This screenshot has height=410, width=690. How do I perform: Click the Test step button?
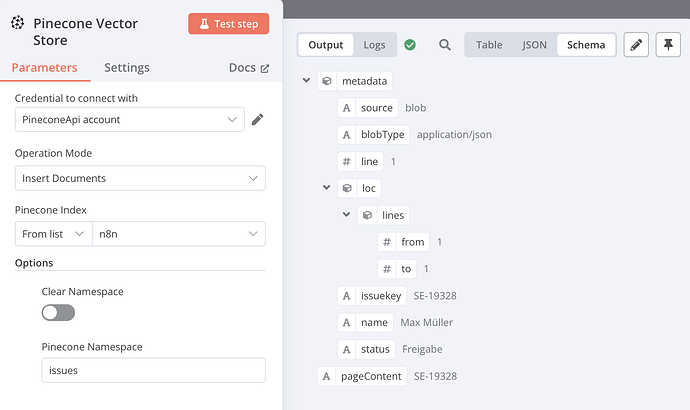point(228,24)
